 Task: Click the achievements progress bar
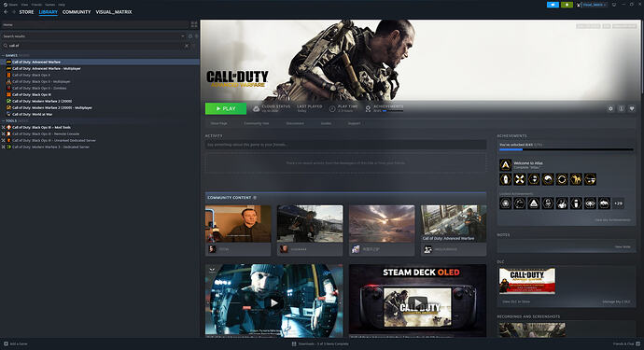click(x=567, y=149)
